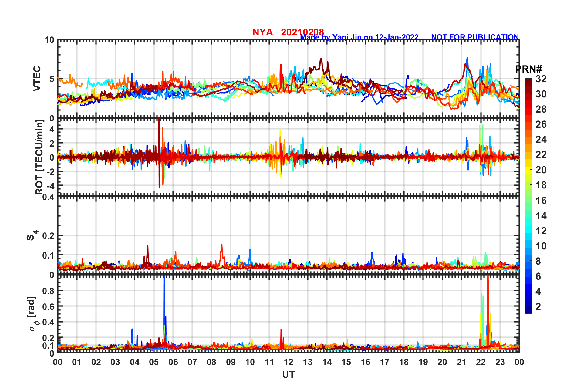Select the "S4" y-axis label
Viewport: 577px width, 392px height.
32,235
